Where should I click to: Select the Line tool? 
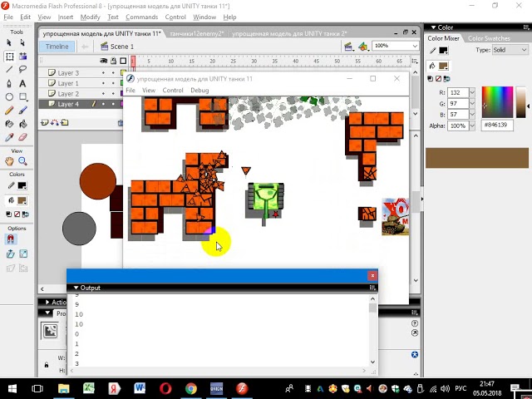coord(9,70)
